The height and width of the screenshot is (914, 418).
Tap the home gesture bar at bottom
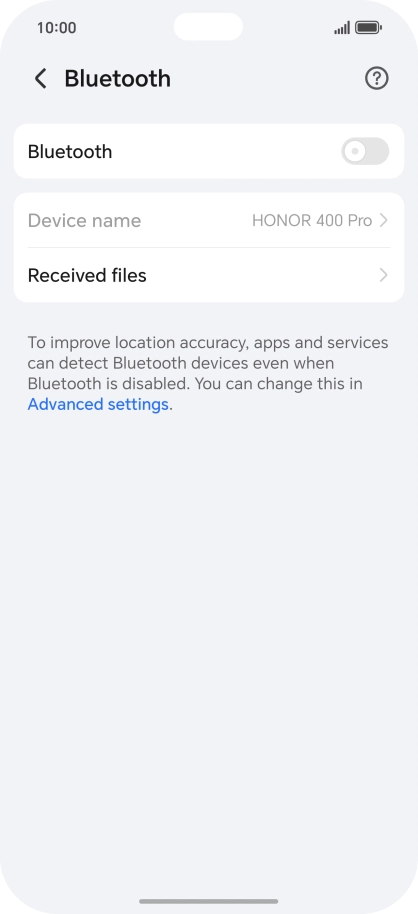[x=209, y=901]
